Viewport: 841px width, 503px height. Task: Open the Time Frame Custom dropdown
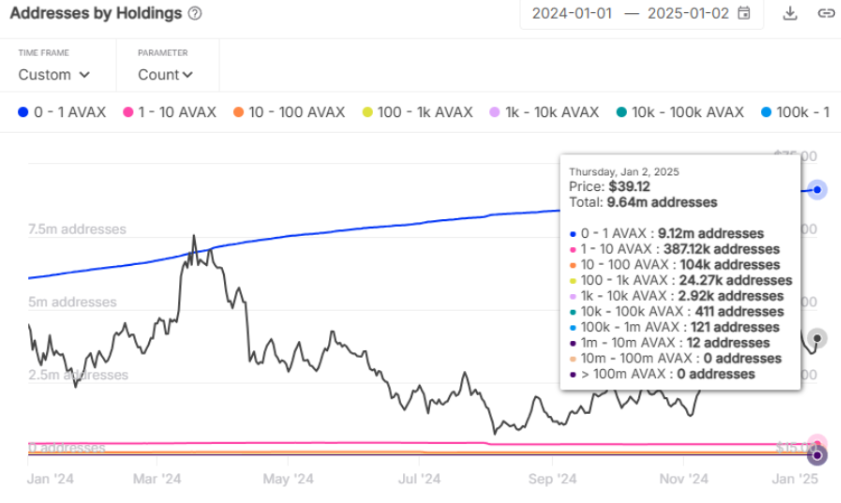point(54,75)
